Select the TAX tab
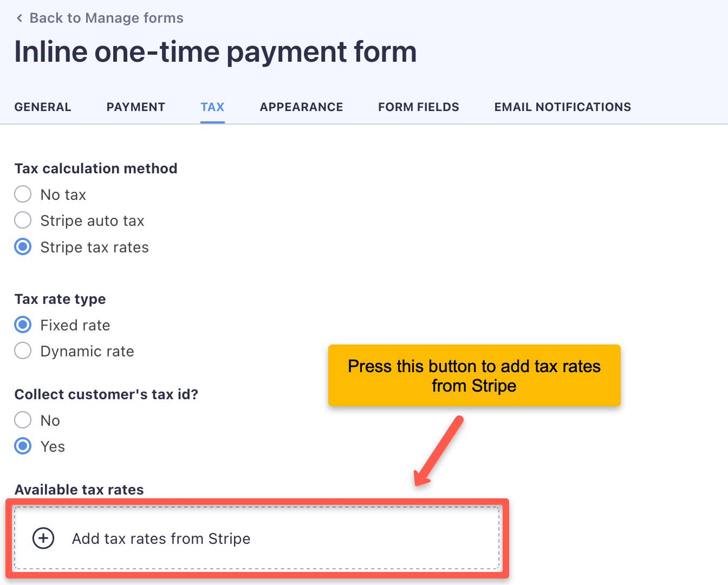This screenshot has height=585, width=728. (x=212, y=107)
